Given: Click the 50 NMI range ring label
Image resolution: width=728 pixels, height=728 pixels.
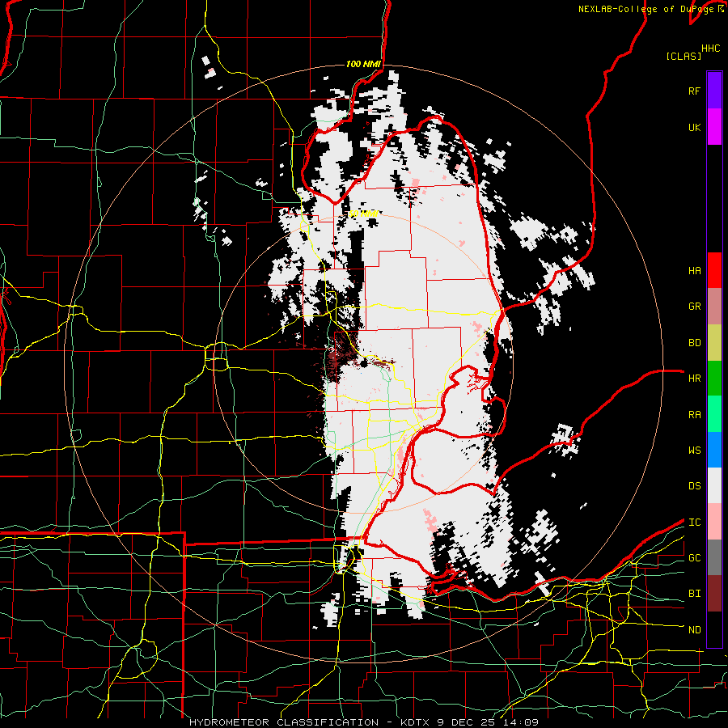Looking at the screenshot, I should coord(363,214).
